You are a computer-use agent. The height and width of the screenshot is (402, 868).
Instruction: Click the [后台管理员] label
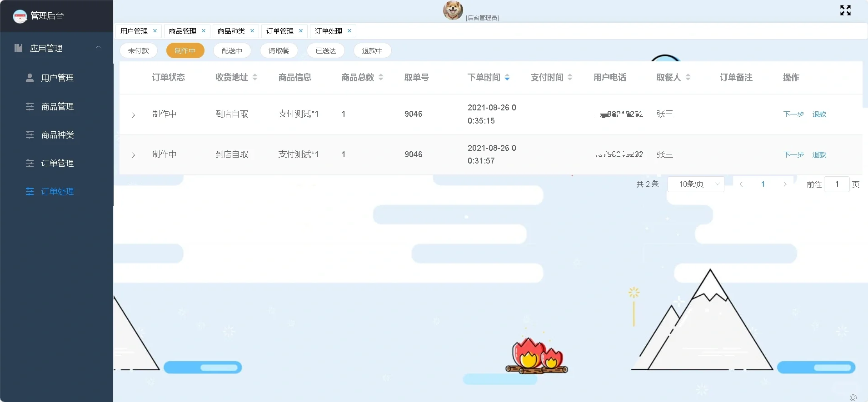pos(482,18)
